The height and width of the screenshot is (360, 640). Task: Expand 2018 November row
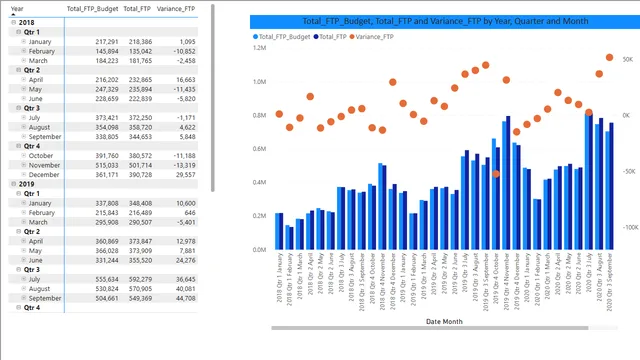click(24, 165)
